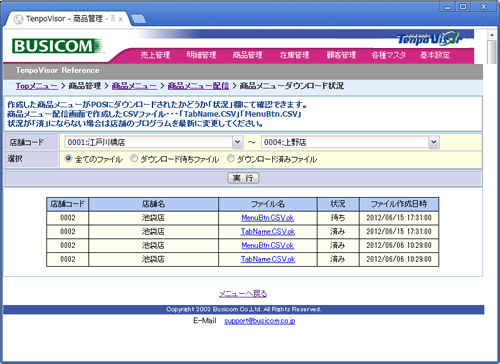Click the vertical scrollbar thumb
The height and width of the screenshot is (364, 500).
[x=492, y=52]
